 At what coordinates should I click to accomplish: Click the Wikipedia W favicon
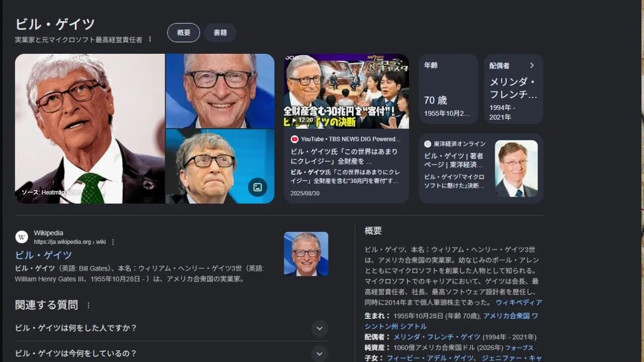point(22,237)
